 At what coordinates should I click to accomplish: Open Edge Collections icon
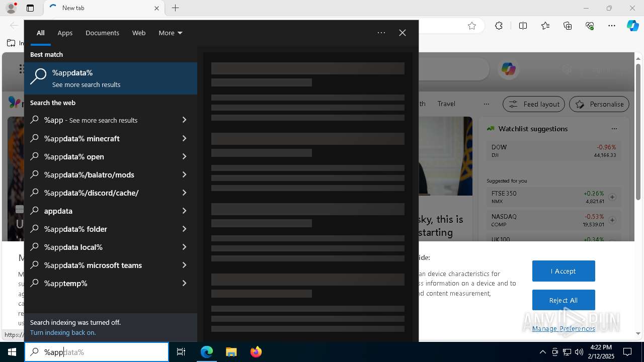(568, 26)
